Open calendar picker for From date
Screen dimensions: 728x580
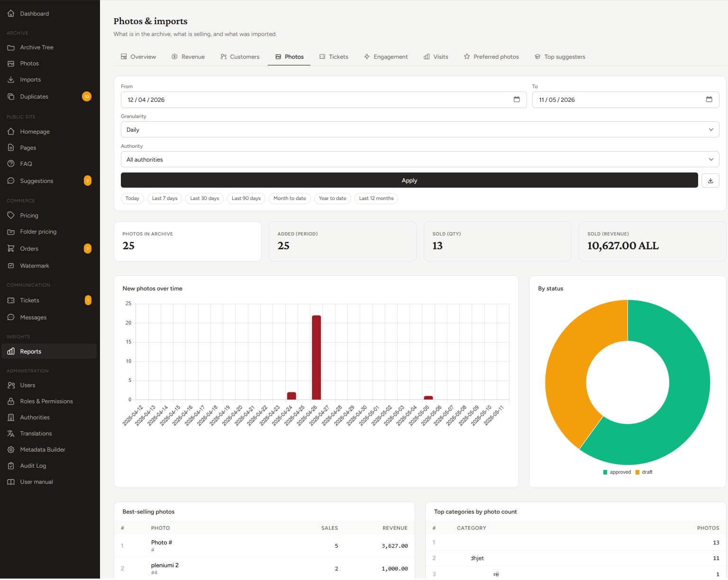517,100
